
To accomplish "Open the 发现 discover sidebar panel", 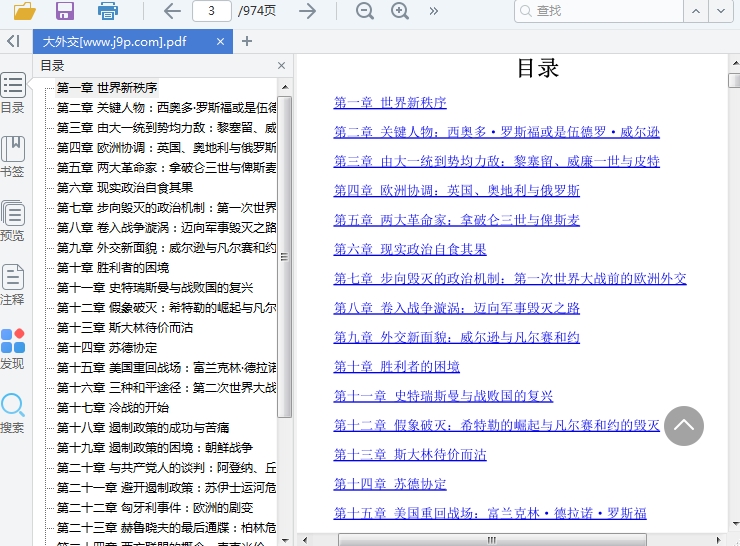I will [x=13, y=349].
